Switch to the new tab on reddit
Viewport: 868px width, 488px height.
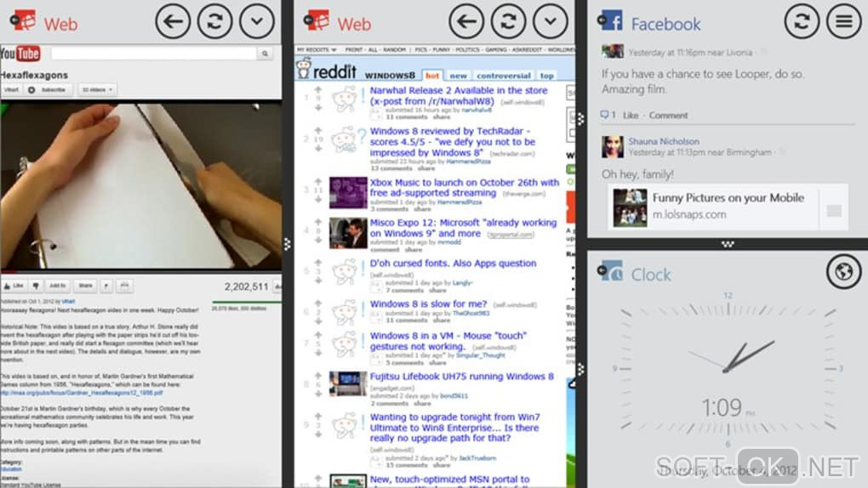458,76
